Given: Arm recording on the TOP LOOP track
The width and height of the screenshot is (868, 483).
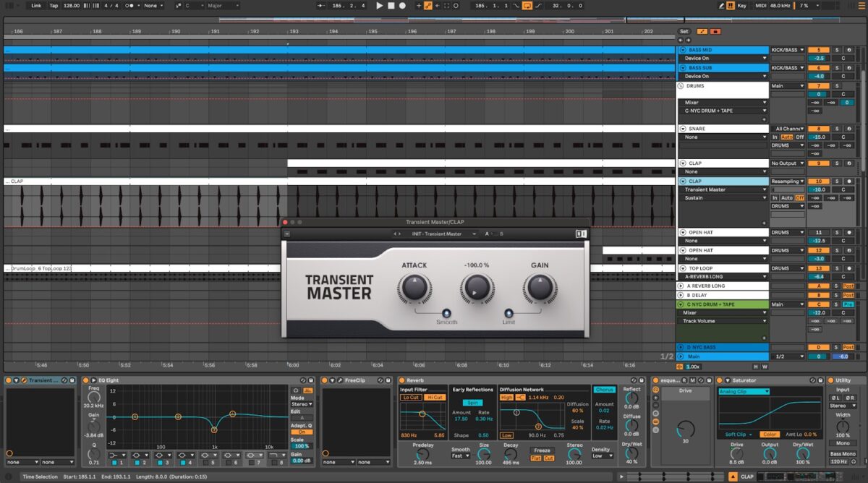Looking at the screenshot, I should click(x=851, y=268).
